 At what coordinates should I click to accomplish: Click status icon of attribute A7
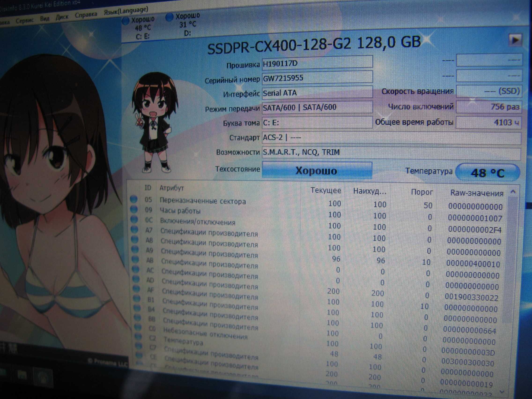134,229
